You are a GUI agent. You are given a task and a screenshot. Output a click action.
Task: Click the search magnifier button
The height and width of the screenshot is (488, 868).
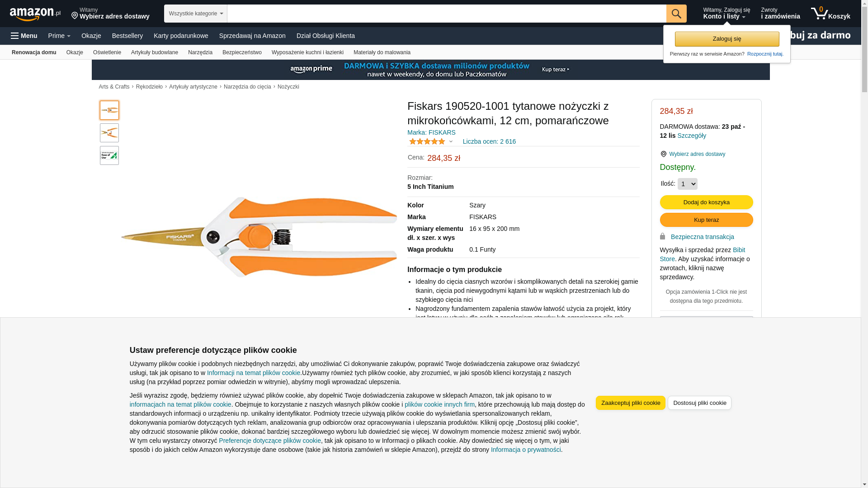tap(676, 14)
